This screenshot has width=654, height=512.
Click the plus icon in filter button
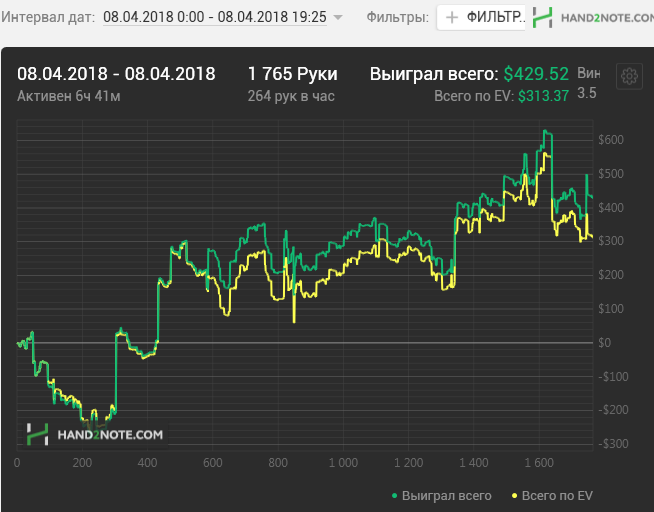coord(452,18)
